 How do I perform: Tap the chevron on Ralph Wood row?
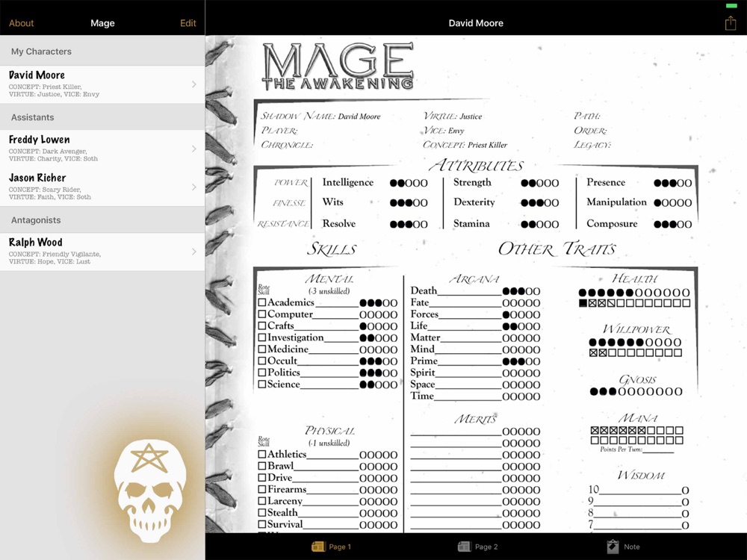194,252
